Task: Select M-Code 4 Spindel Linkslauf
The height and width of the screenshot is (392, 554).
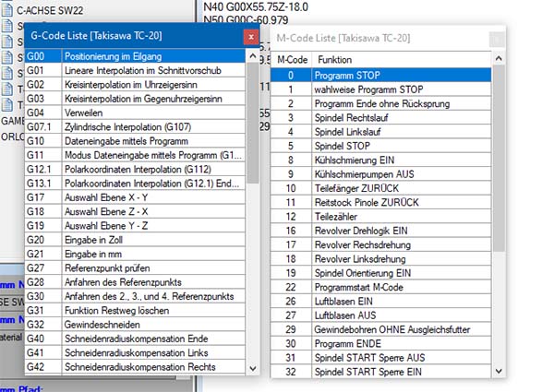Action: 380,132
